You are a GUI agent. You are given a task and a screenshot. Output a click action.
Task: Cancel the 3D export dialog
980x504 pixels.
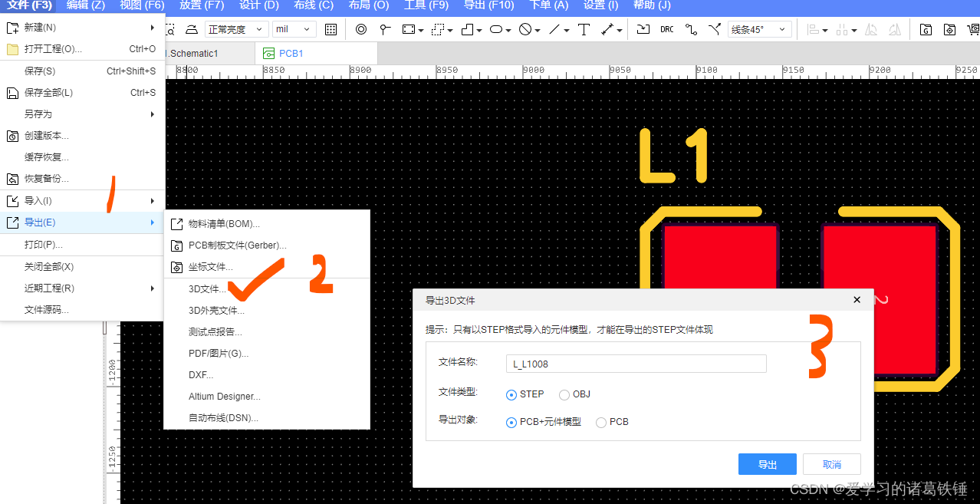pyautogui.click(x=831, y=463)
